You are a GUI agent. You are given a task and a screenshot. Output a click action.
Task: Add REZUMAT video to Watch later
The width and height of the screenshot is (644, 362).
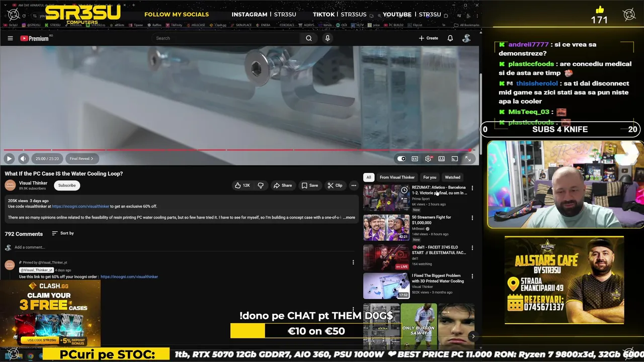[404, 190]
